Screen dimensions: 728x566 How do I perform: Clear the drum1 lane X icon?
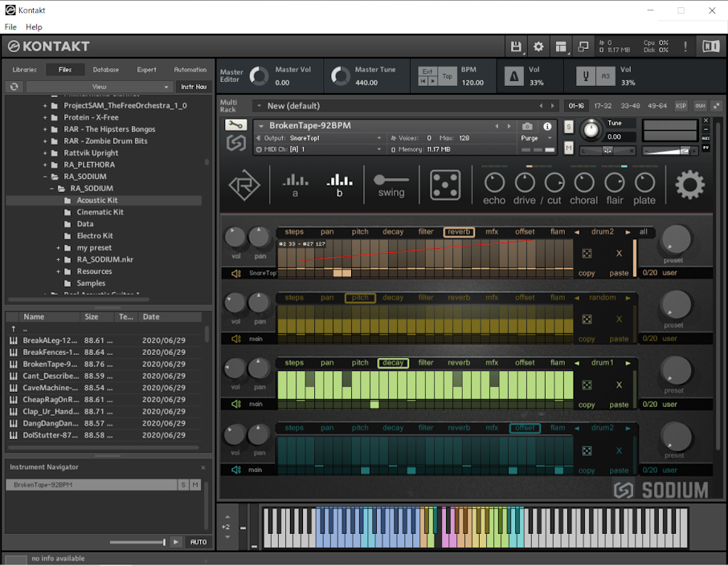click(x=619, y=385)
